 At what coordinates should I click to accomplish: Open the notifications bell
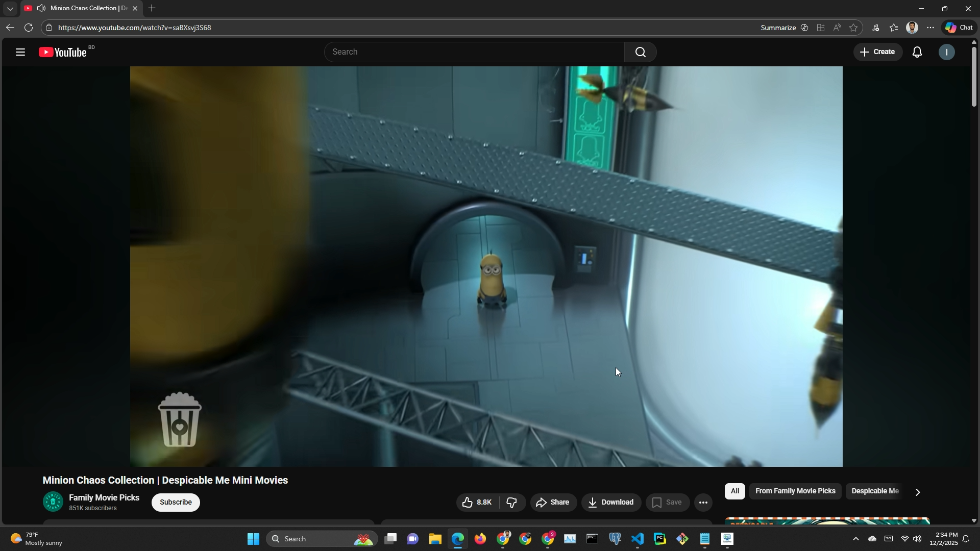pos(917,52)
